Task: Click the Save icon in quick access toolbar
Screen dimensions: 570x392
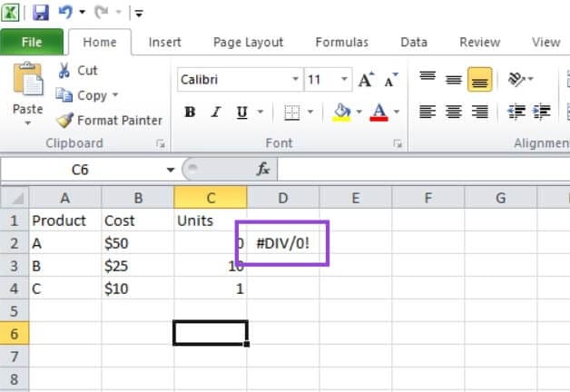Action: pos(40,14)
